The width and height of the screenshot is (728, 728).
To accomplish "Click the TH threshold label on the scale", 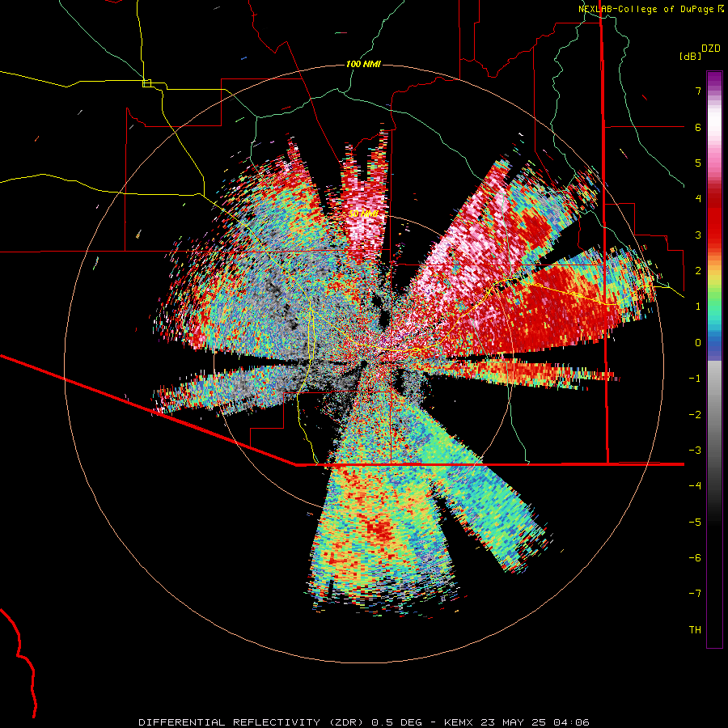I will 695,630.
